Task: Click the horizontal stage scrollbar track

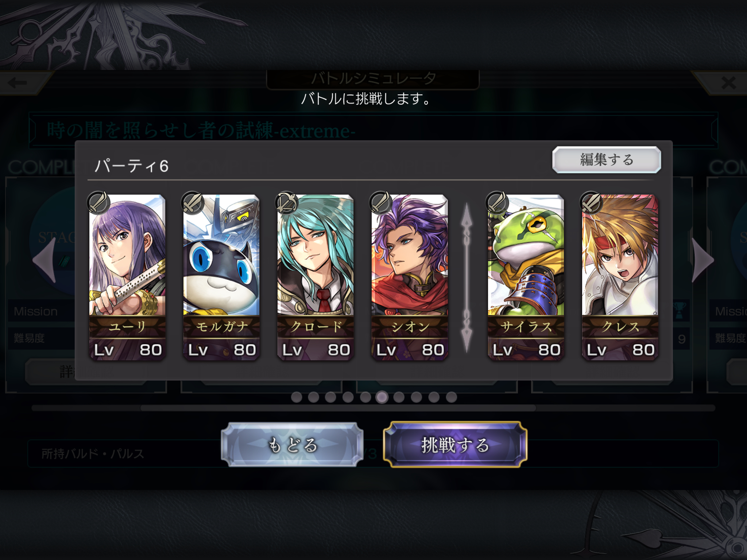Action: [373, 408]
